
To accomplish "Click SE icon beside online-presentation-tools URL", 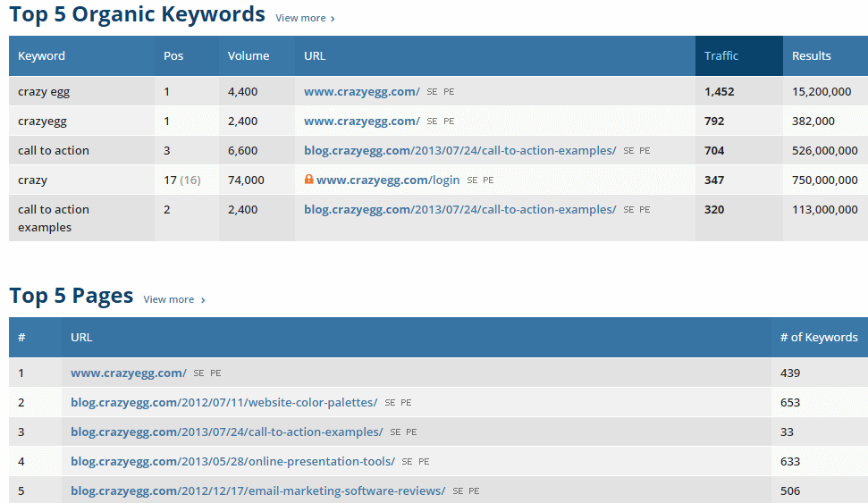I will [x=407, y=462].
